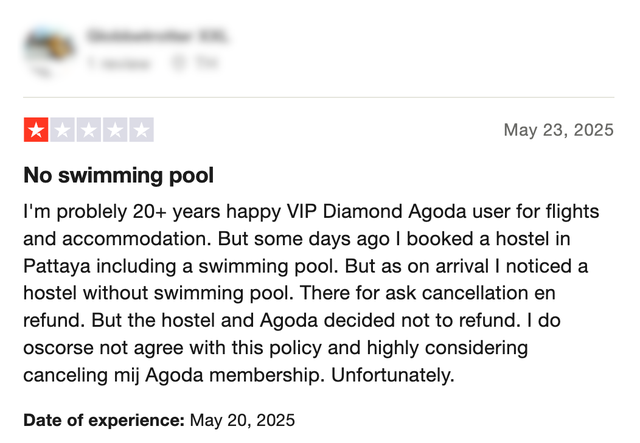The image size is (640, 443).
Task: Click "20+ years" in first review line
Action: 176,212
